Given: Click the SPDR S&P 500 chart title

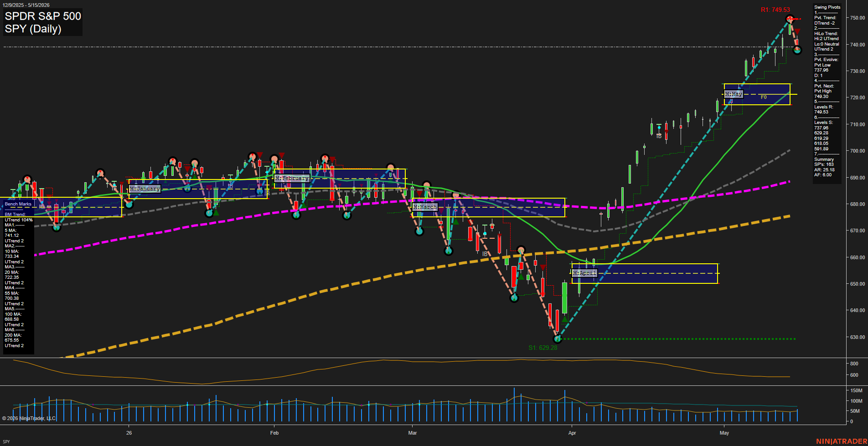Looking at the screenshot, I should [43, 16].
